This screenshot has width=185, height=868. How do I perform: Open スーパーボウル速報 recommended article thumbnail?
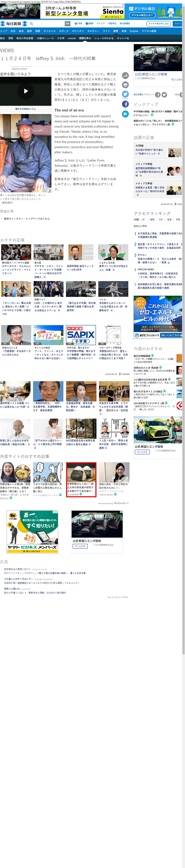(16, 252)
